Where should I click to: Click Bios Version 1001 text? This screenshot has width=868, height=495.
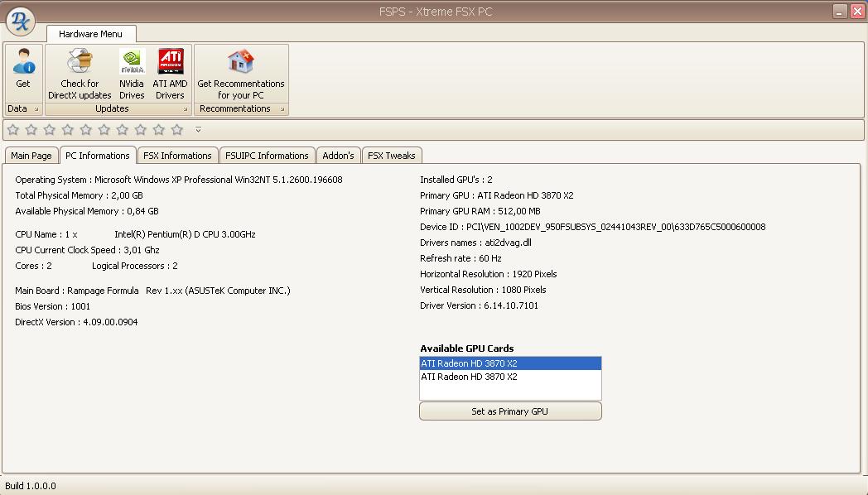pos(52,306)
